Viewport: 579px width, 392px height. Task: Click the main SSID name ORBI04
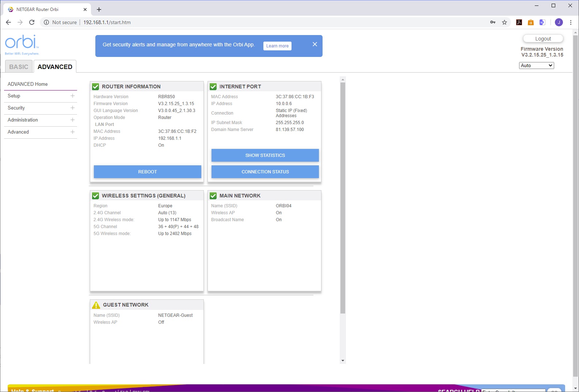coord(283,206)
